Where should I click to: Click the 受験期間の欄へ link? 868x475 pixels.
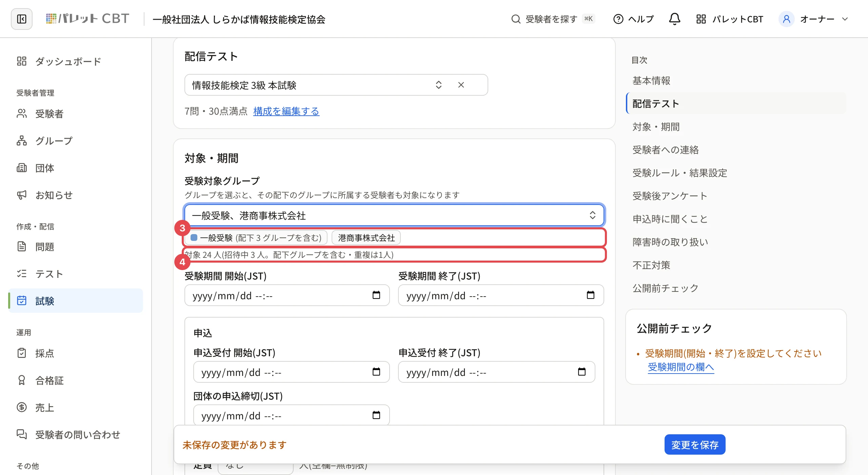tap(681, 367)
